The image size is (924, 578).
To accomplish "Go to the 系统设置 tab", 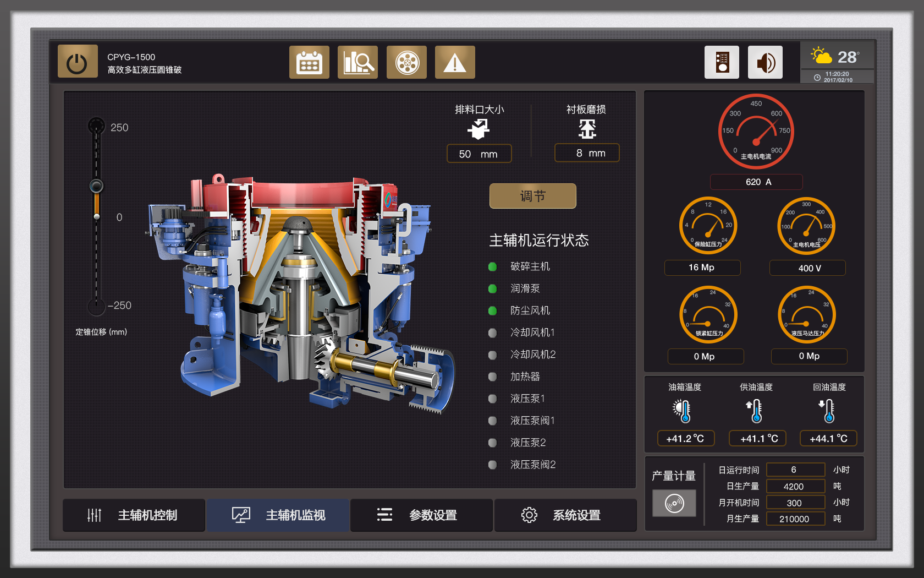I will (x=565, y=515).
